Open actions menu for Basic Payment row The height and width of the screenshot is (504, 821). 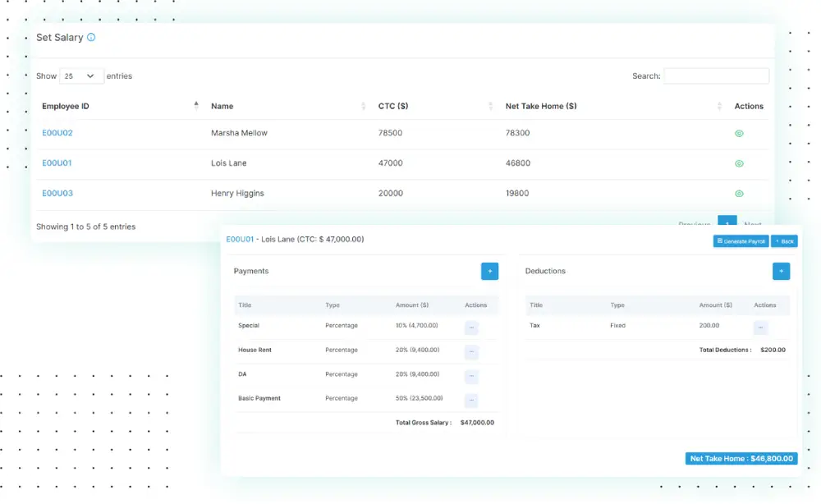point(471,401)
